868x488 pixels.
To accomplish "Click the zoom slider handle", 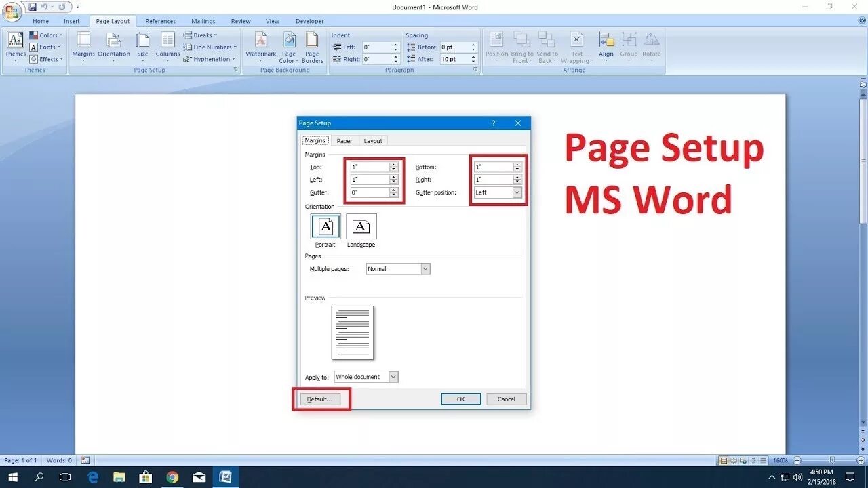I will pyautogui.click(x=832, y=460).
